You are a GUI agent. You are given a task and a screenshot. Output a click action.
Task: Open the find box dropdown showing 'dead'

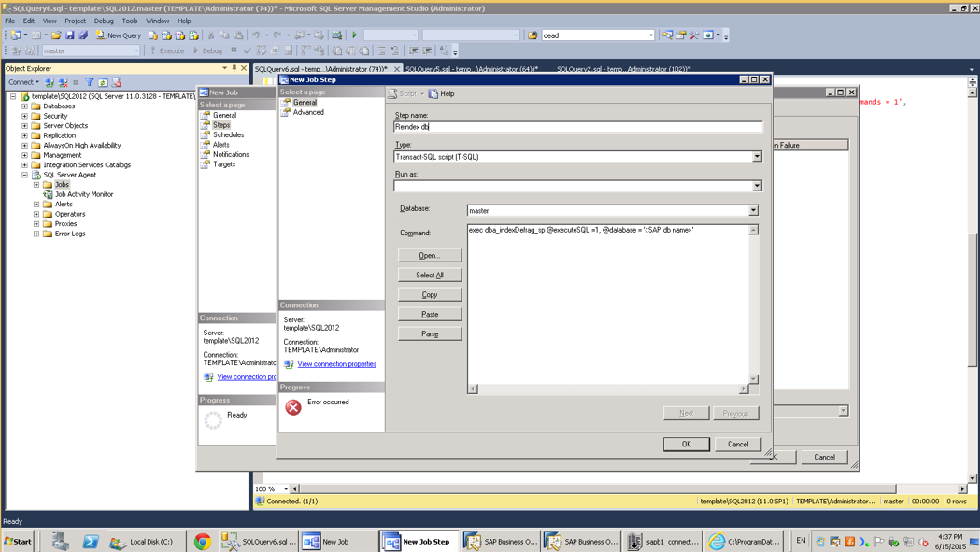click(650, 35)
